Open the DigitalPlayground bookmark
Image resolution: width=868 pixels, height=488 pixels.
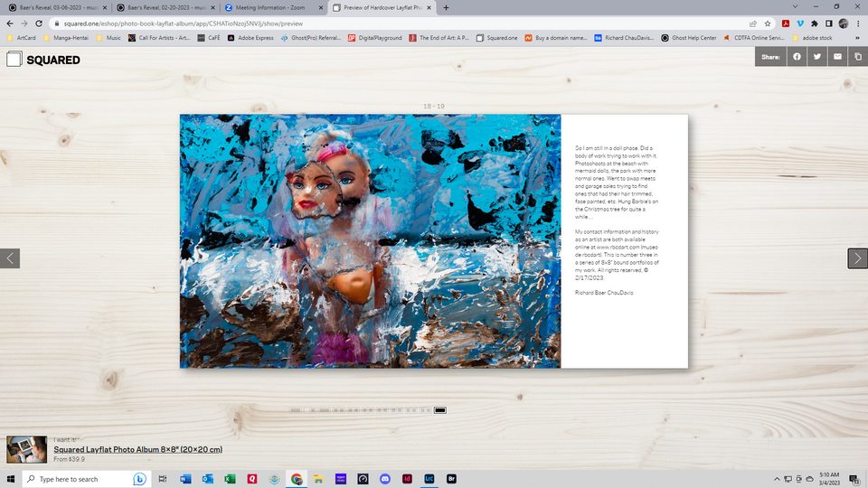pos(374,38)
